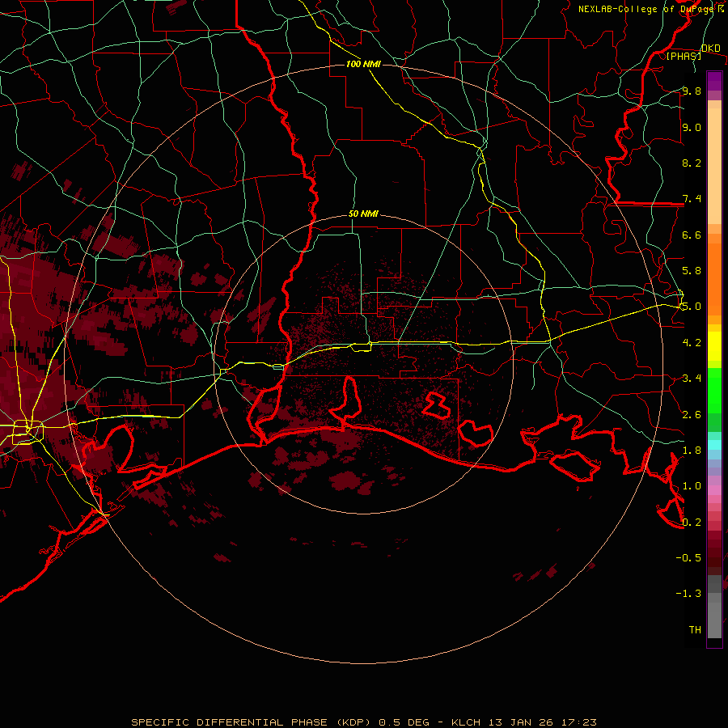
Task: Click the 9.0 scale value
Action: (x=692, y=127)
